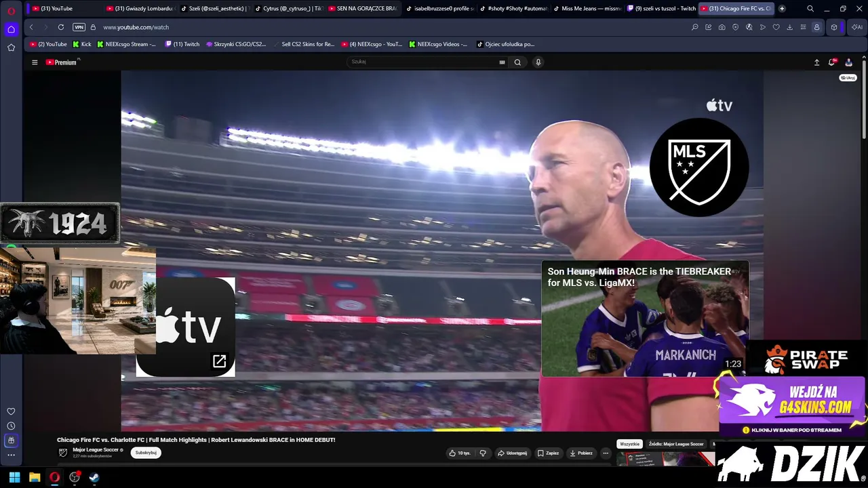Click the MLS channel logo watermark

699,167
